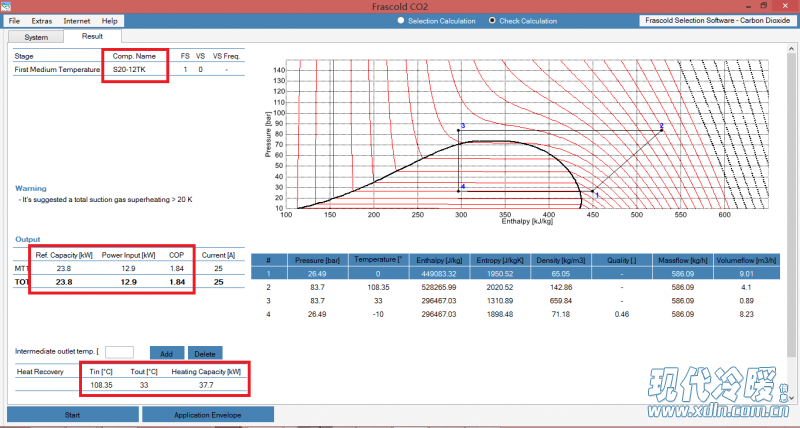Screen dimensions: 800x428
Task: Switch to the System tab
Action: 36,37
